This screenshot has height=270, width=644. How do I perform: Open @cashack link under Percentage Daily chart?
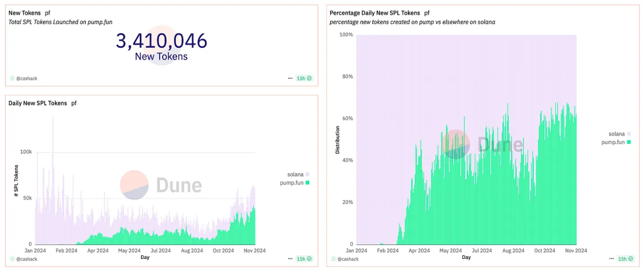pyautogui.click(x=348, y=259)
